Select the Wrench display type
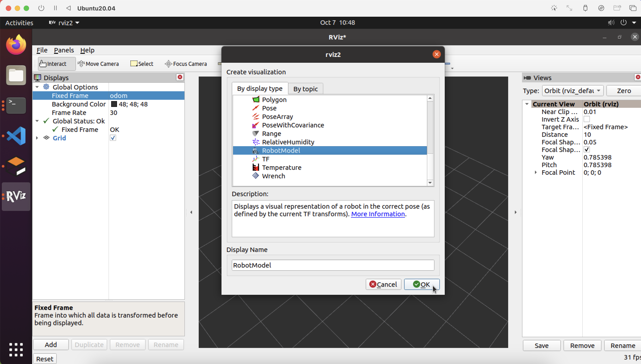641x364 pixels. tap(274, 176)
